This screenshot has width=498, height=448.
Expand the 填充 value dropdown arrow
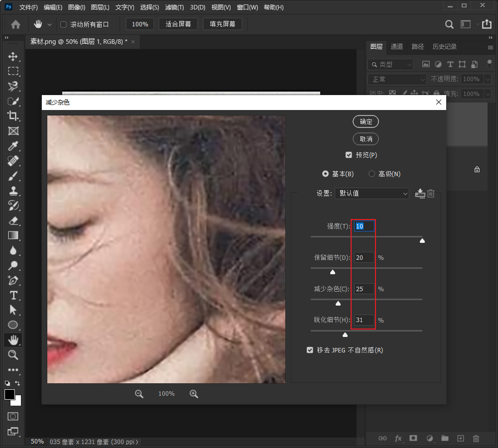coord(488,94)
